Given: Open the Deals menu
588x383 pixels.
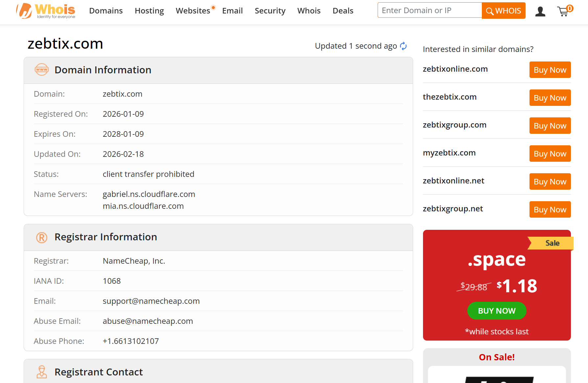Looking at the screenshot, I should point(343,11).
